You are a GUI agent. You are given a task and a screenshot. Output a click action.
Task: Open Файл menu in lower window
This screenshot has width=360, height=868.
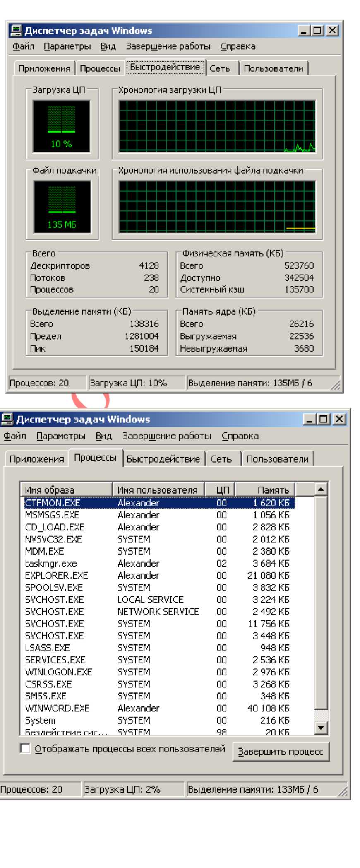click(15, 436)
